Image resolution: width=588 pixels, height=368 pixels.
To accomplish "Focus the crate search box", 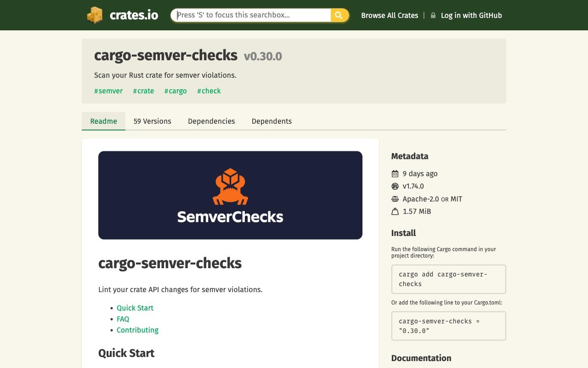I will pos(251,15).
